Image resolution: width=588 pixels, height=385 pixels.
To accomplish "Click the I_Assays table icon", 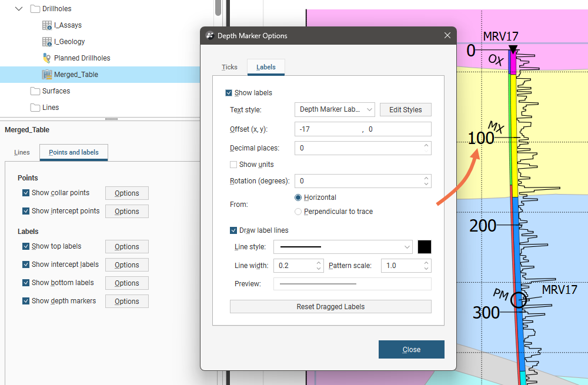I will point(47,25).
